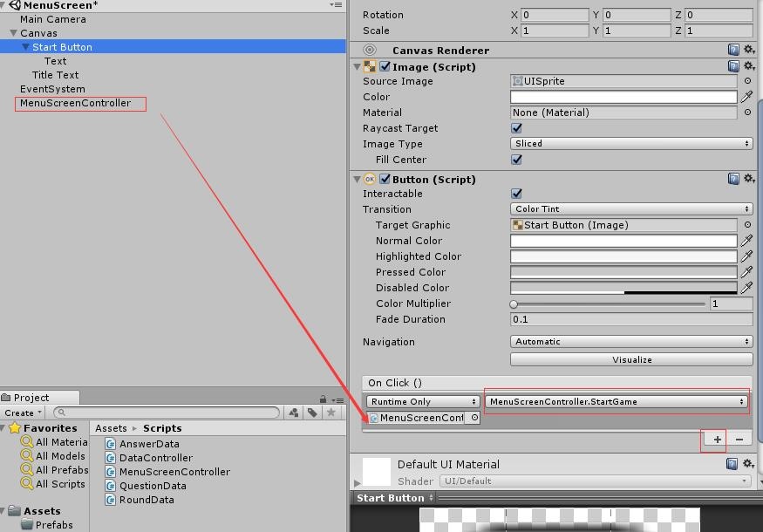Click the Visualize navigation button

click(x=631, y=359)
